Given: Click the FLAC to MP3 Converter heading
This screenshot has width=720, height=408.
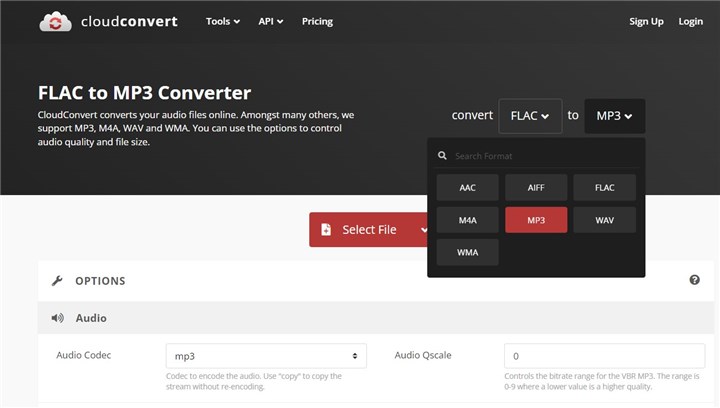Looking at the screenshot, I should tap(144, 93).
